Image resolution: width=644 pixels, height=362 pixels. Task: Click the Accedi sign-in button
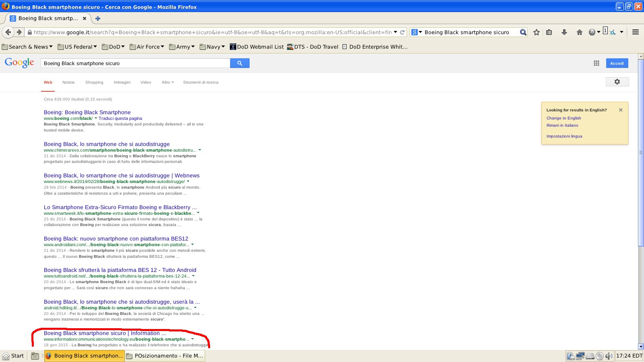pyautogui.click(x=617, y=63)
